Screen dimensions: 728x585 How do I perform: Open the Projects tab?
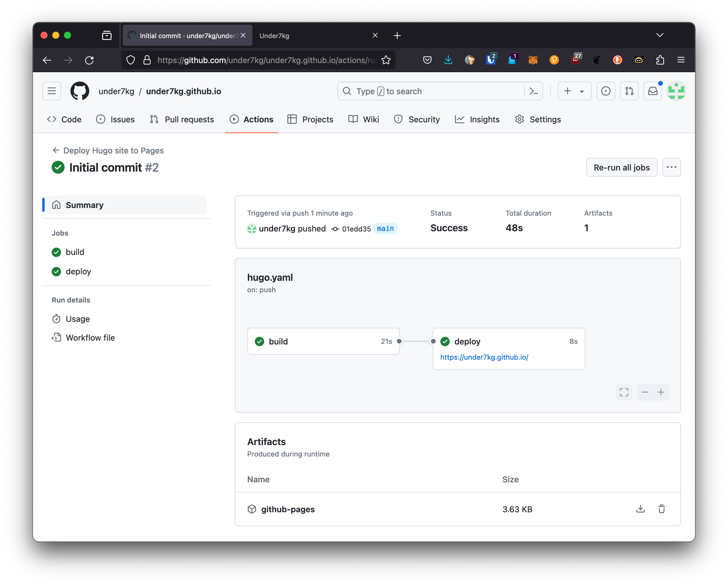coord(310,119)
